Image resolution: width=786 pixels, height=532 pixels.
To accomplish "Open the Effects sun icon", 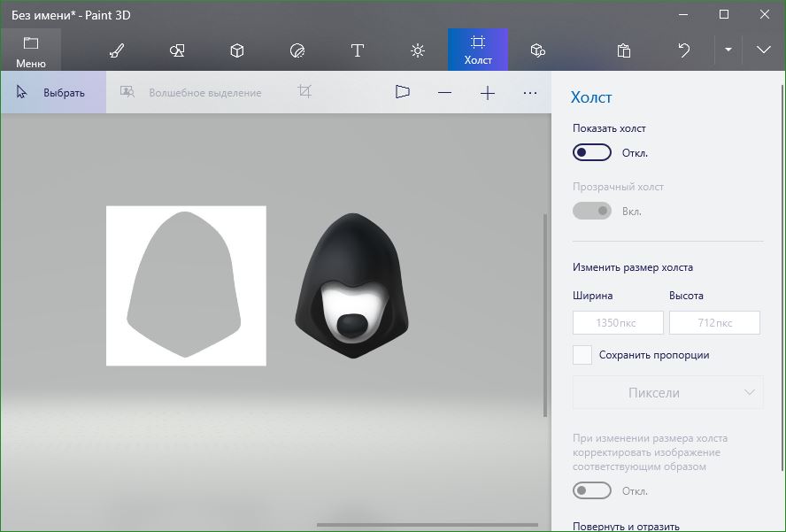I will click(x=418, y=50).
